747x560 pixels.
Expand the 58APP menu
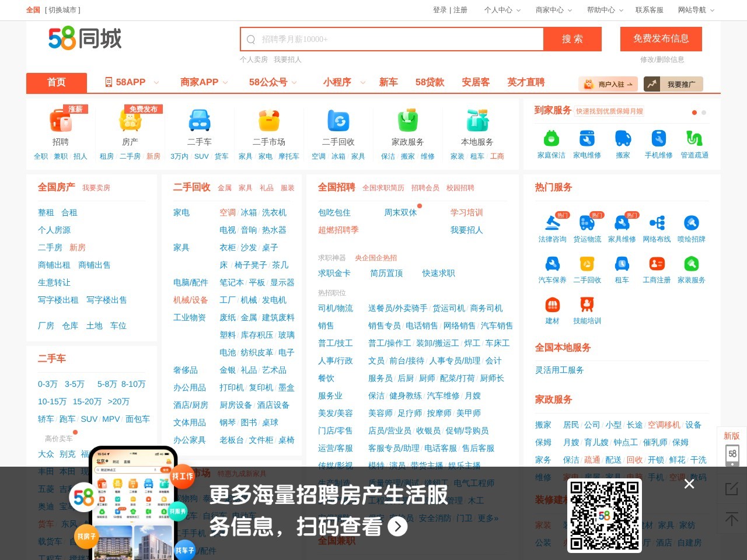point(131,82)
